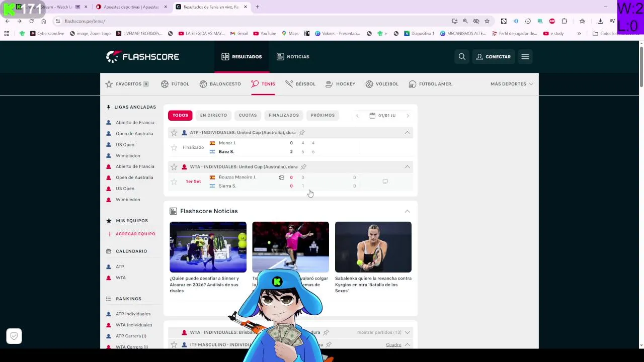The image size is (644, 362).
Task: Click the browser address bar
Action: pyautogui.click(x=252, y=21)
